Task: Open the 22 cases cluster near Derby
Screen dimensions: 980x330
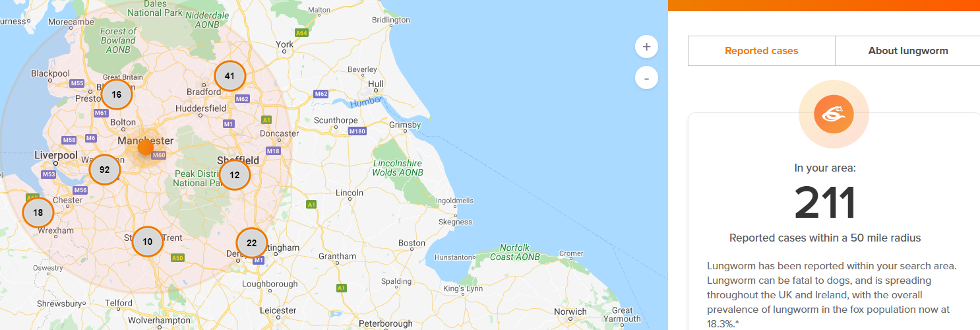Action: pos(252,243)
